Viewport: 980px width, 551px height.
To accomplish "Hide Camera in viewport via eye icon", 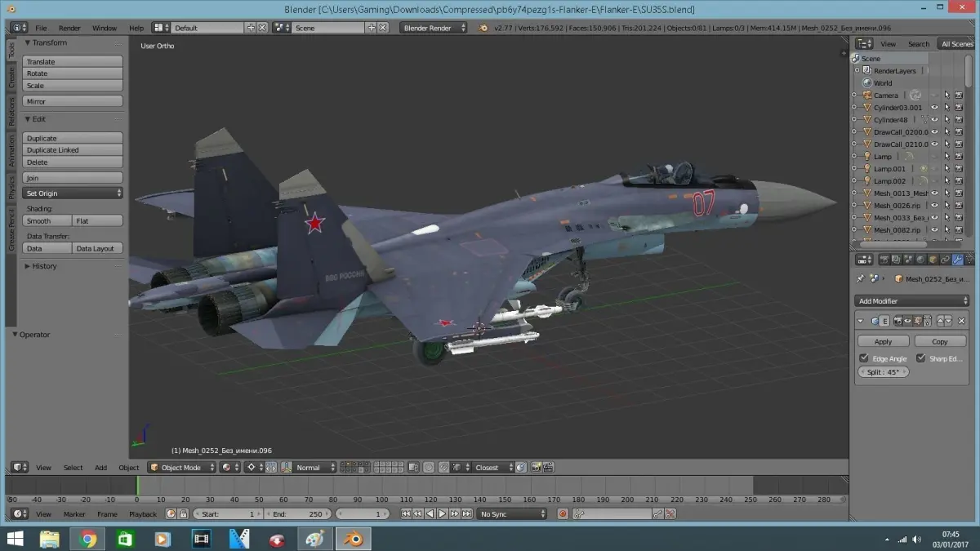I will click(934, 96).
